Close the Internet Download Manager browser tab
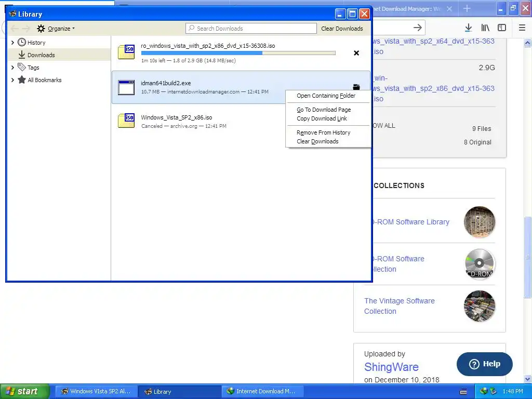 point(449,9)
